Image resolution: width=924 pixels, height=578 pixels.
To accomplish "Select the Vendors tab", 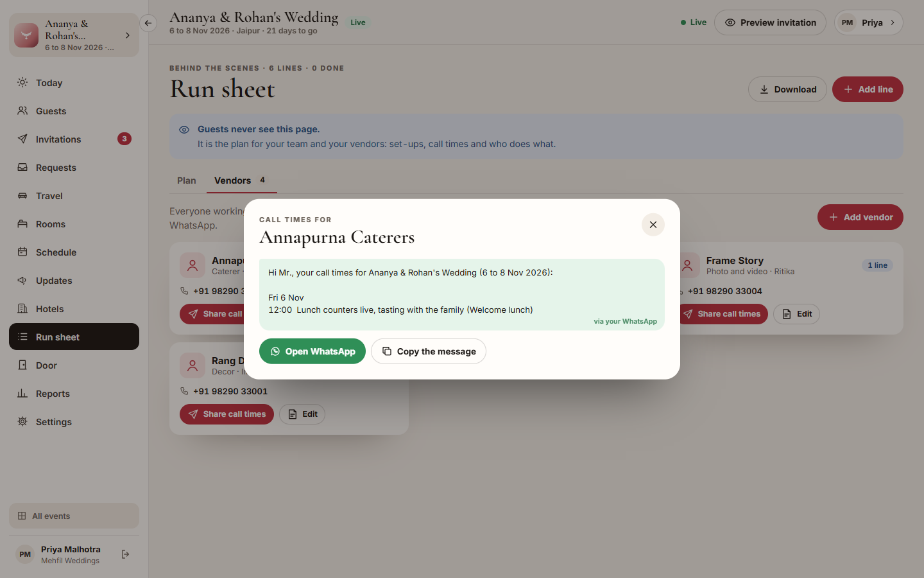I will coord(241,180).
